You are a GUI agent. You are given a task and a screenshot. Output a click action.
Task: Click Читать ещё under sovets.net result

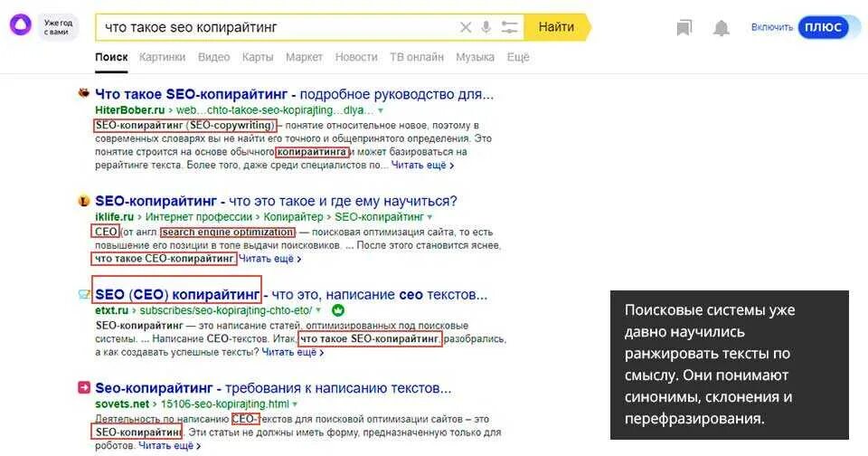(169, 446)
